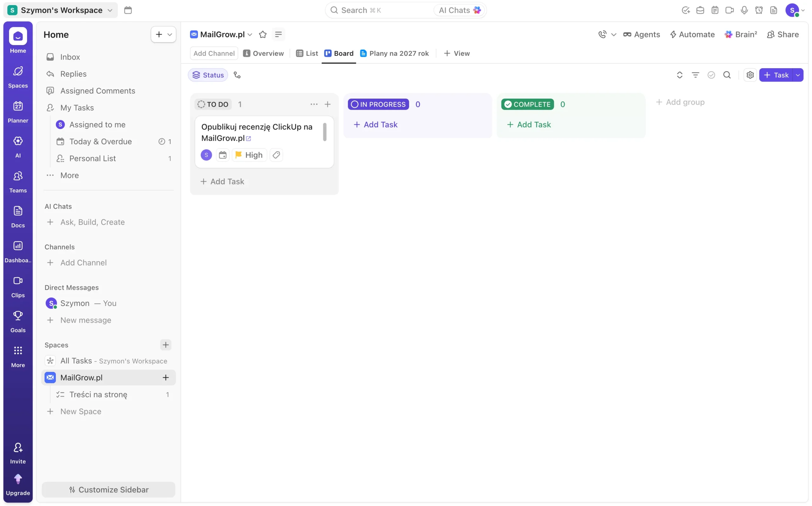Click the Customize Sidebar button
The image size is (812, 506).
108,490
